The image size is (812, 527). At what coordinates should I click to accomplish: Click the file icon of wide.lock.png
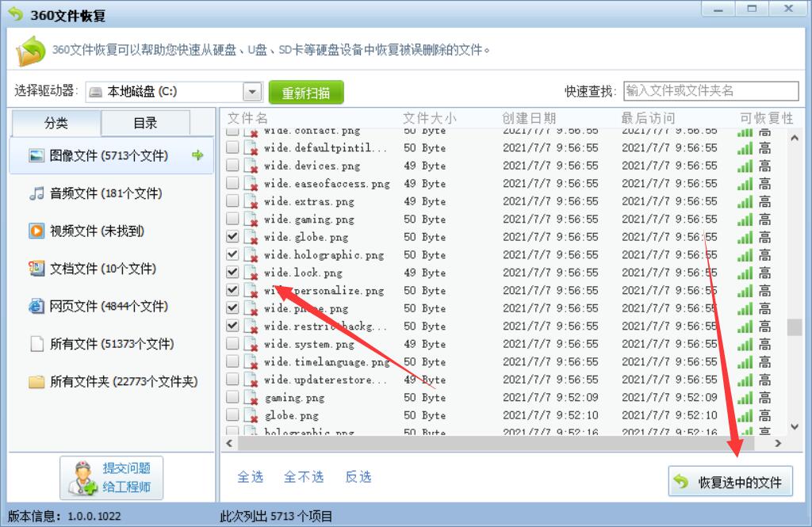coord(251,273)
